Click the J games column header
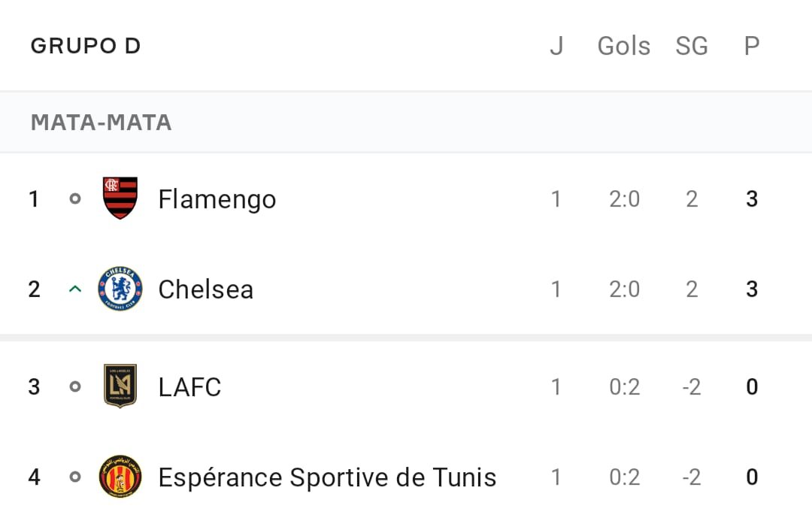The image size is (812, 518). click(556, 46)
